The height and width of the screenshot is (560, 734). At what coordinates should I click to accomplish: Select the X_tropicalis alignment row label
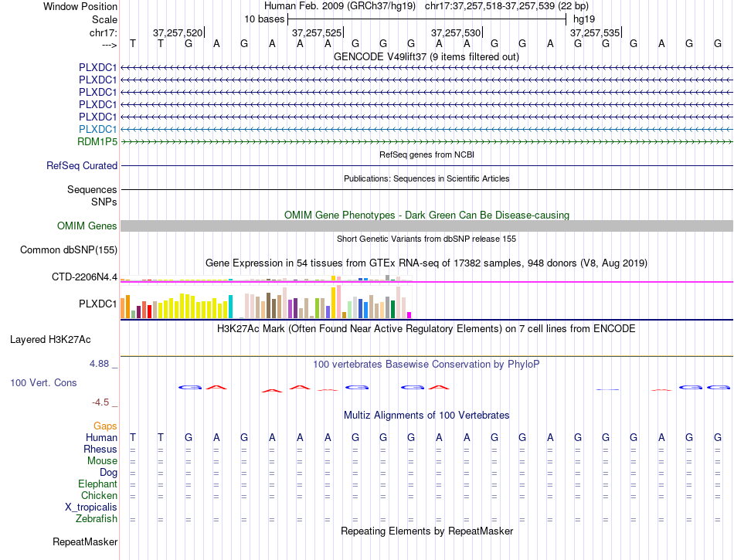click(x=91, y=507)
